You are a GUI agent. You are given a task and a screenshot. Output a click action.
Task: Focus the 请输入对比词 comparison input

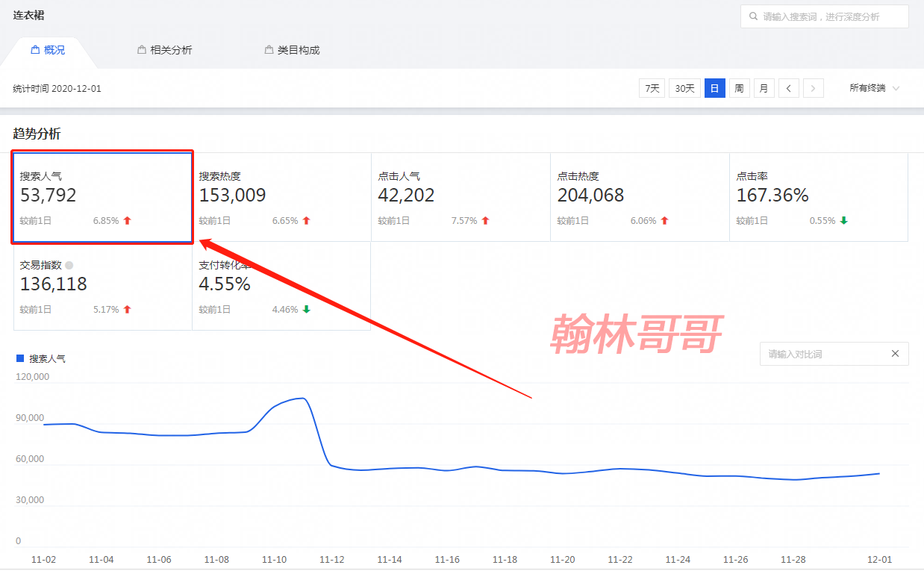834,354
